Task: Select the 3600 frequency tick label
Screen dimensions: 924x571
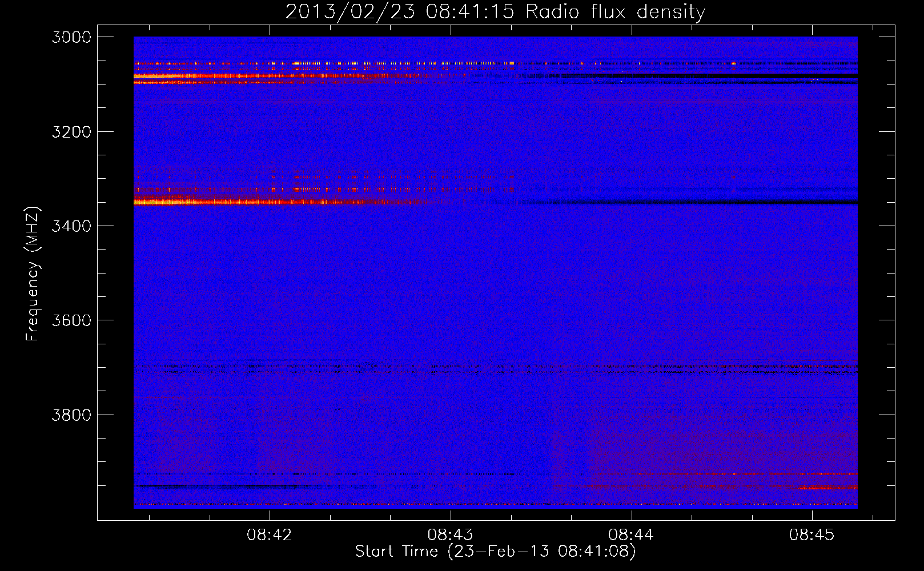Action: pyautogui.click(x=71, y=320)
